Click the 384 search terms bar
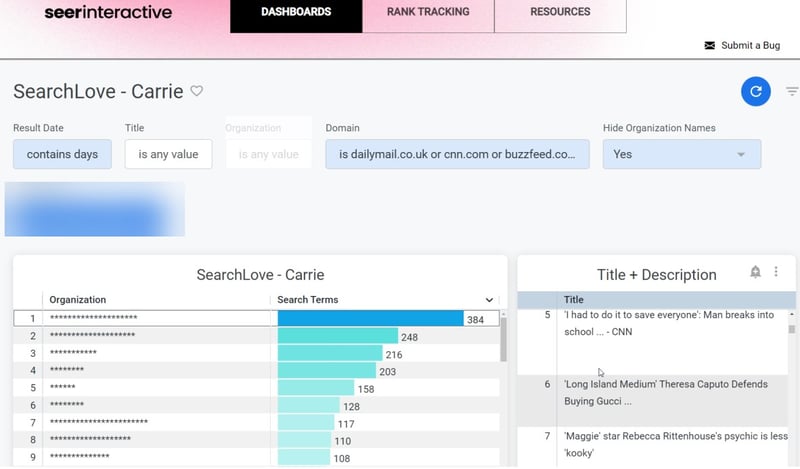Screen dimensions: 800x469 370,319
